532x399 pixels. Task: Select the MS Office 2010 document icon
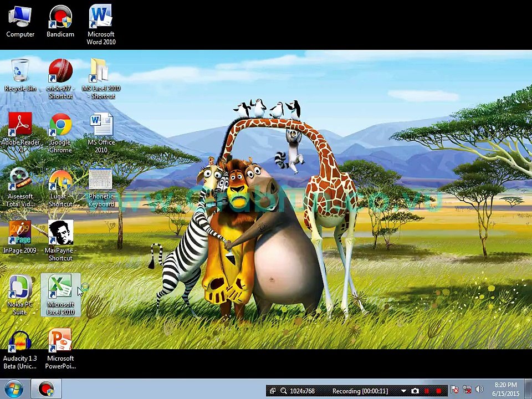tap(101, 133)
